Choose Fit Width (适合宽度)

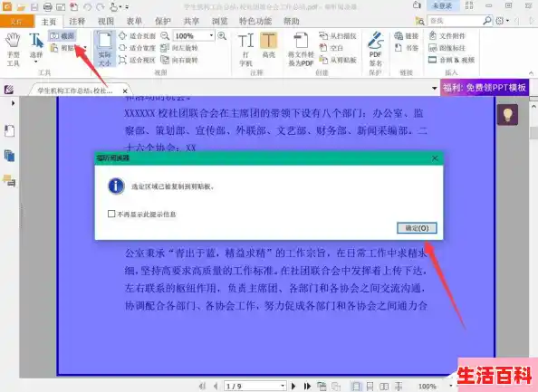coord(137,48)
